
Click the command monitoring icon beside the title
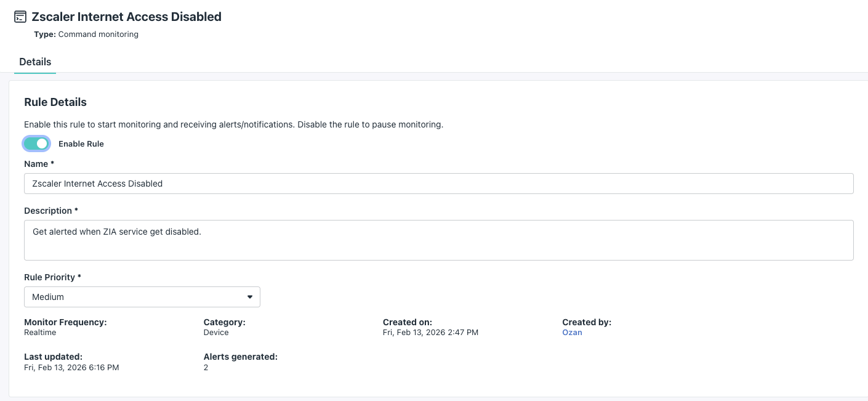(x=20, y=17)
